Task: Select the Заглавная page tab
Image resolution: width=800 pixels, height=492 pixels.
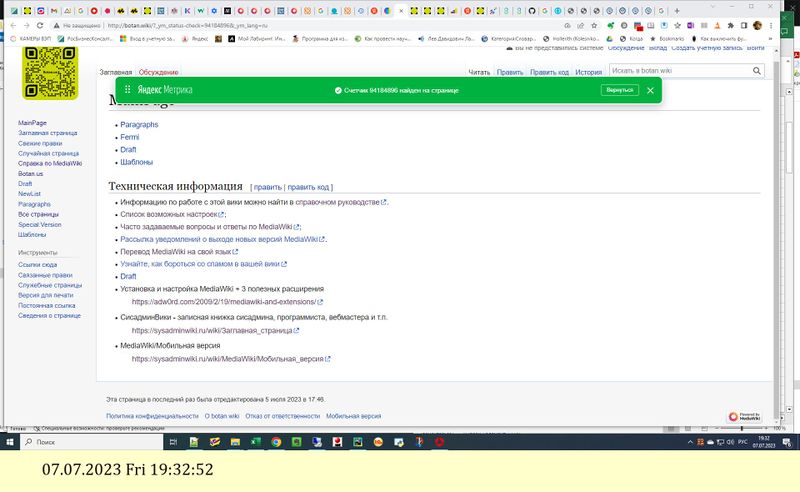Action: [x=116, y=72]
